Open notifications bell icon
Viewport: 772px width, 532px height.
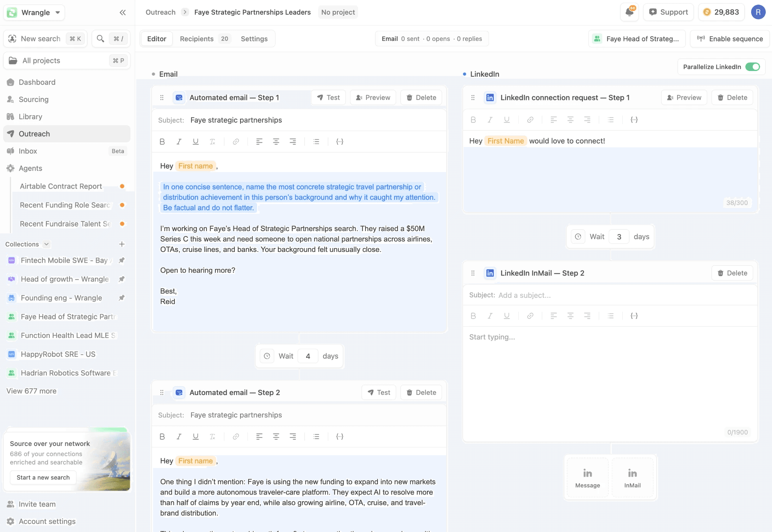[x=630, y=12]
